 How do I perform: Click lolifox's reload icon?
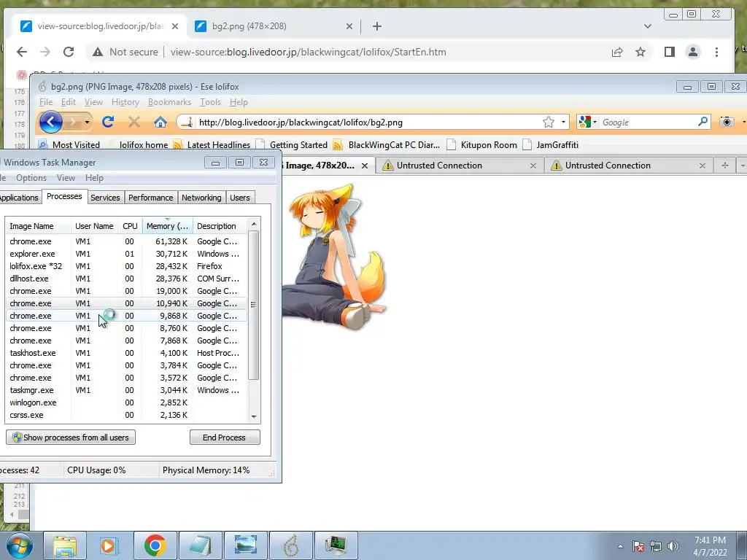108,122
